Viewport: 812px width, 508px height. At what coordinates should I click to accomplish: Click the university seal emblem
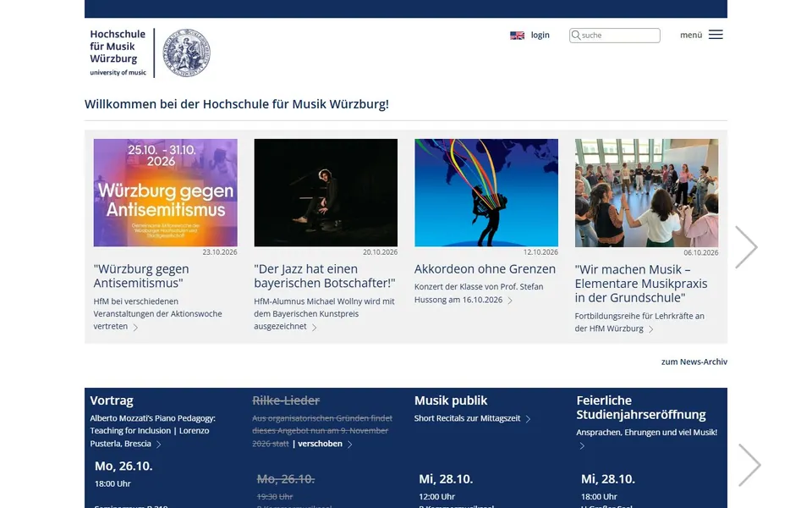[x=186, y=52]
